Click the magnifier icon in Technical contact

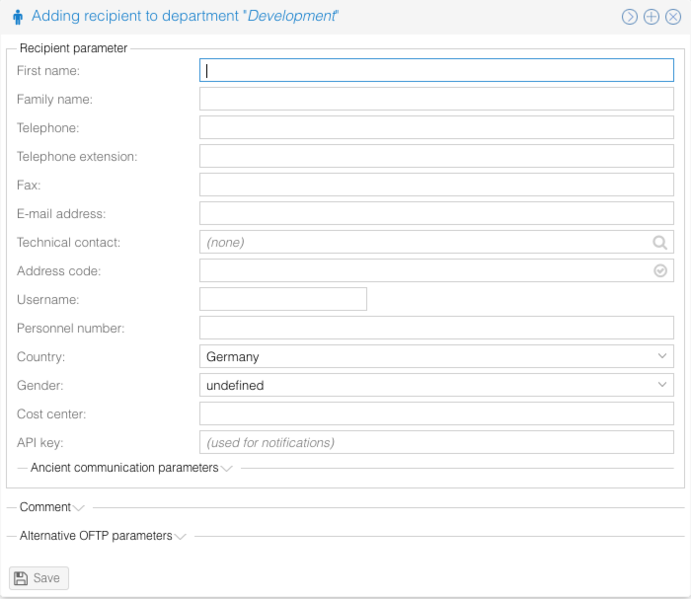pos(660,242)
